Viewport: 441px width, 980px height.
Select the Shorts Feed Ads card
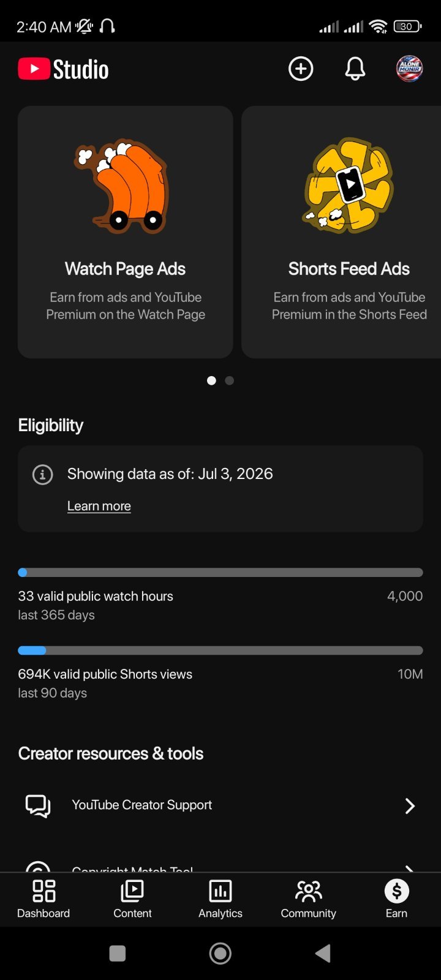[x=341, y=232]
